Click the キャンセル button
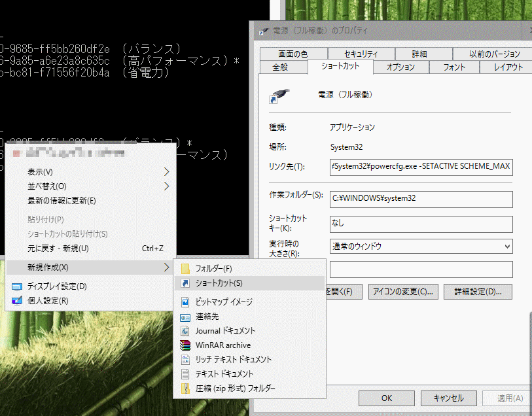532x416 pixels. (448, 398)
